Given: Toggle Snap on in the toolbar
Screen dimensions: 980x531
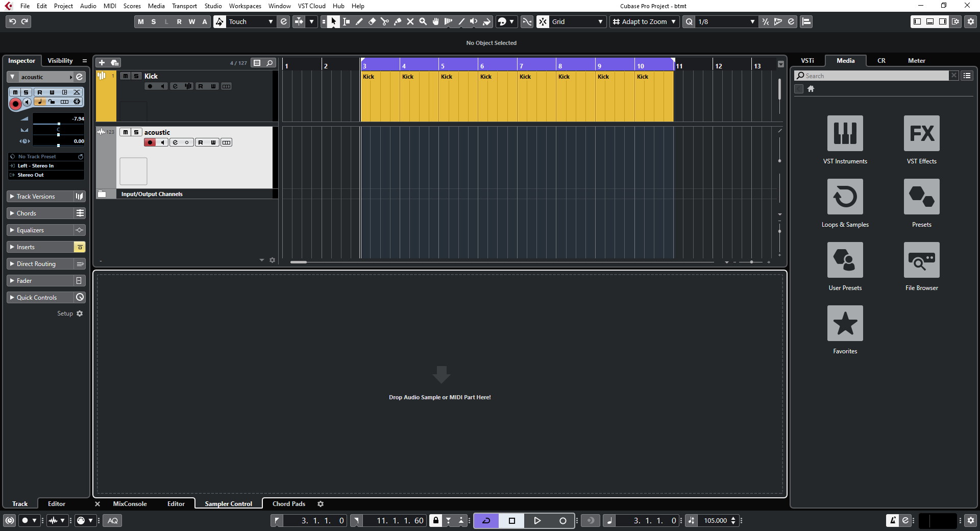Looking at the screenshot, I should click(x=543, y=21).
